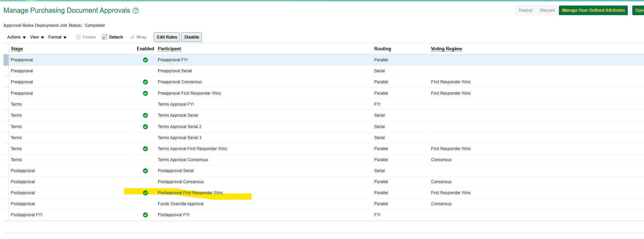Click Consensus voting regime for Funds Override Approval

point(441,204)
